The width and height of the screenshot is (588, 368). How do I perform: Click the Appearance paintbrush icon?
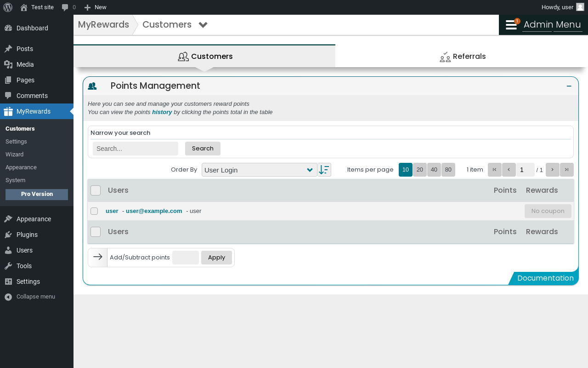point(8,219)
